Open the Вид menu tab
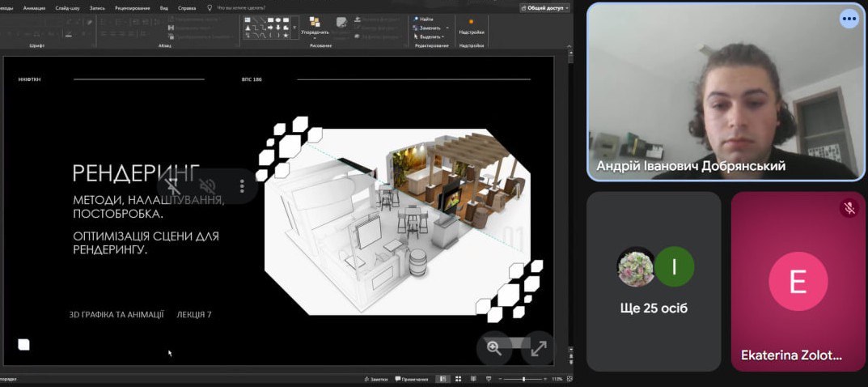Screen dimensions: 868x387 coord(164,7)
